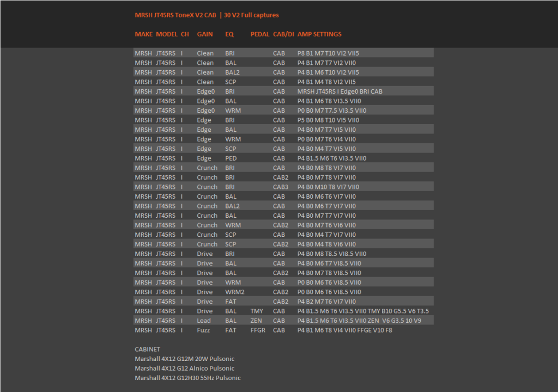Select settings 'P4 B0 M8 T8.5 VI8.5 VII0'
Screen dimensions: 558x392
click(332, 254)
